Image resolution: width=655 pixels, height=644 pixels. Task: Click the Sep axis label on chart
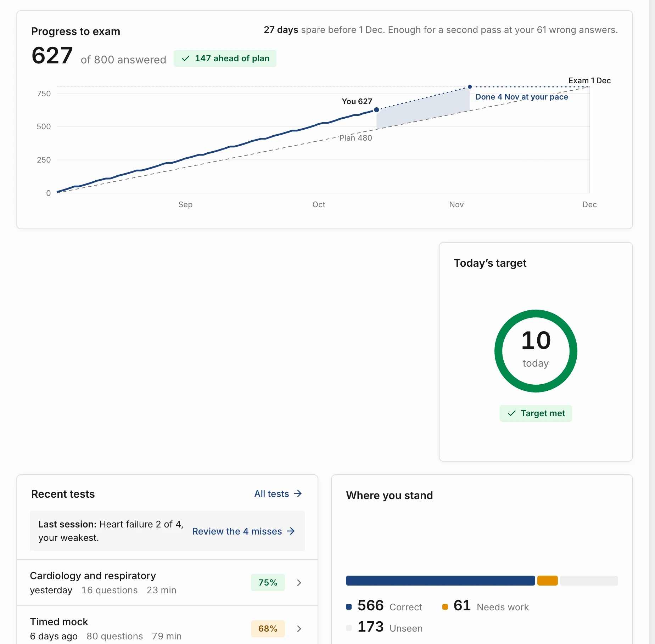coord(185,204)
